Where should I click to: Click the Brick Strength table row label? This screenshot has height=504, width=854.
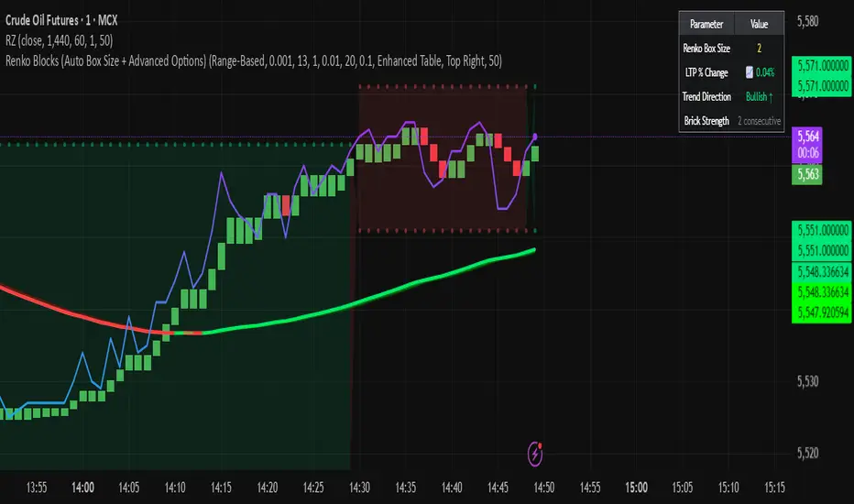tap(706, 121)
